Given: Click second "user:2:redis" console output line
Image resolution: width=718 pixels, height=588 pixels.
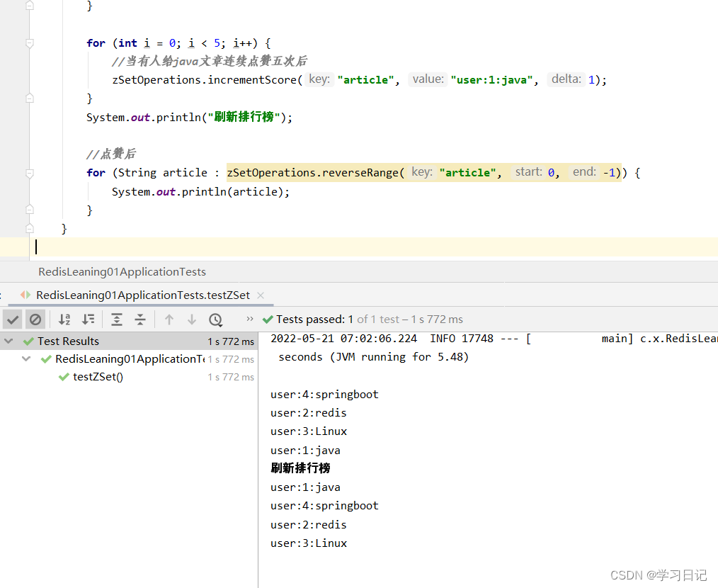Looking at the screenshot, I should tap(309, 525).
